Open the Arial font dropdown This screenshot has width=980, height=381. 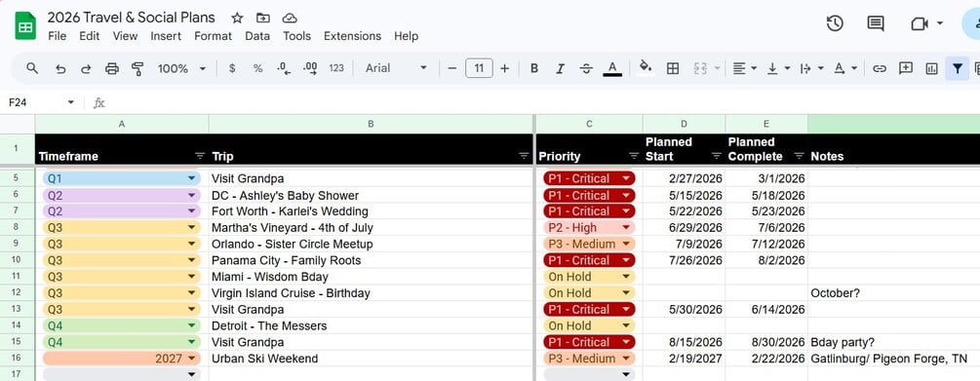pyautogui.click(x=396, y=68)
